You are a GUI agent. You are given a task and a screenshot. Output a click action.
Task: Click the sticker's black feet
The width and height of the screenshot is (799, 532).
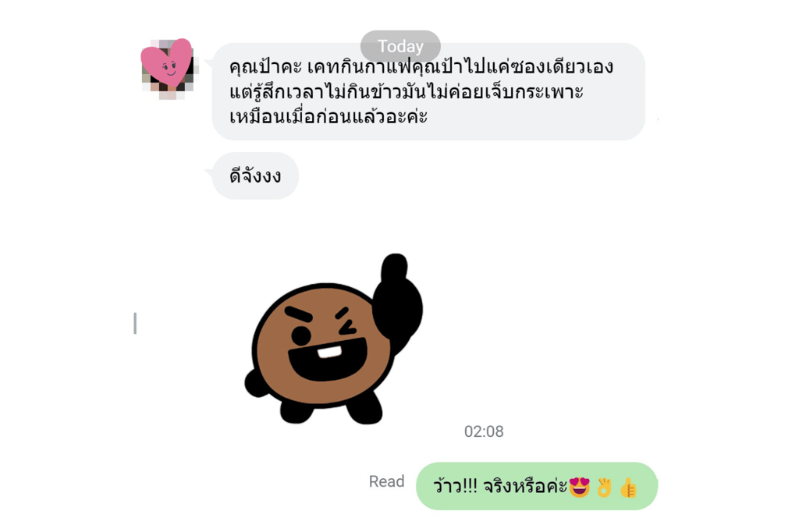331,409
